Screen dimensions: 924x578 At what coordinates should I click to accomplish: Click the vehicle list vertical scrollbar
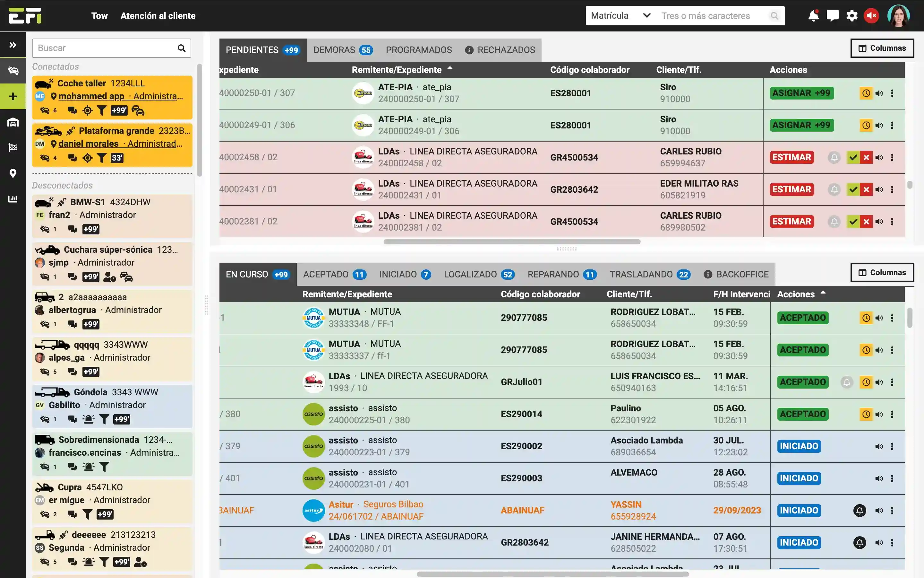click(x=199, y=120)
